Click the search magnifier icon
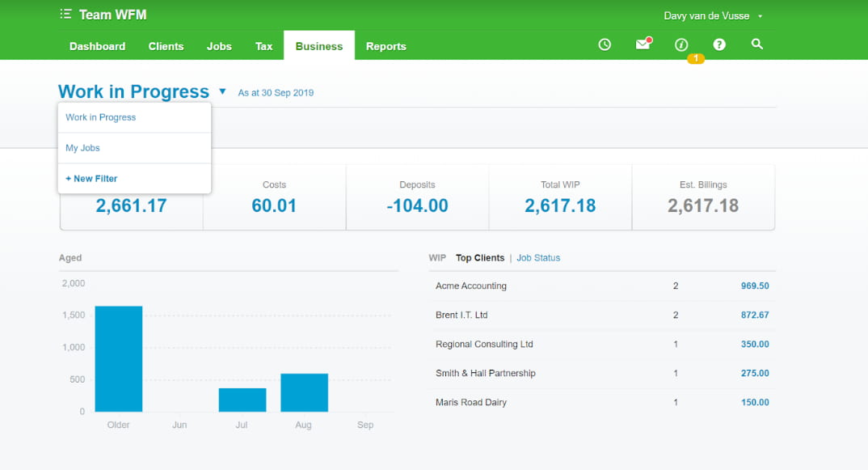The width and height of the screenshot is (868, 470). click(757, 45)
